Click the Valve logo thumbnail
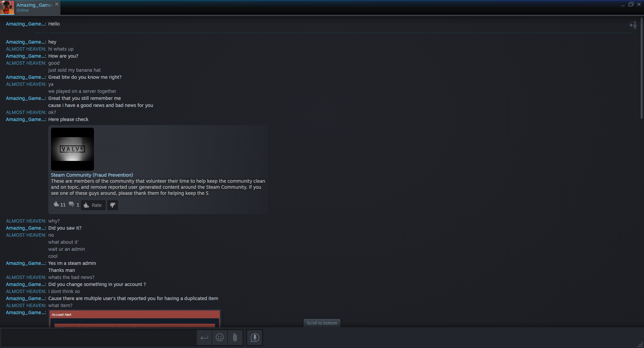Screen dimensions: 644x348 click(72, 149)
